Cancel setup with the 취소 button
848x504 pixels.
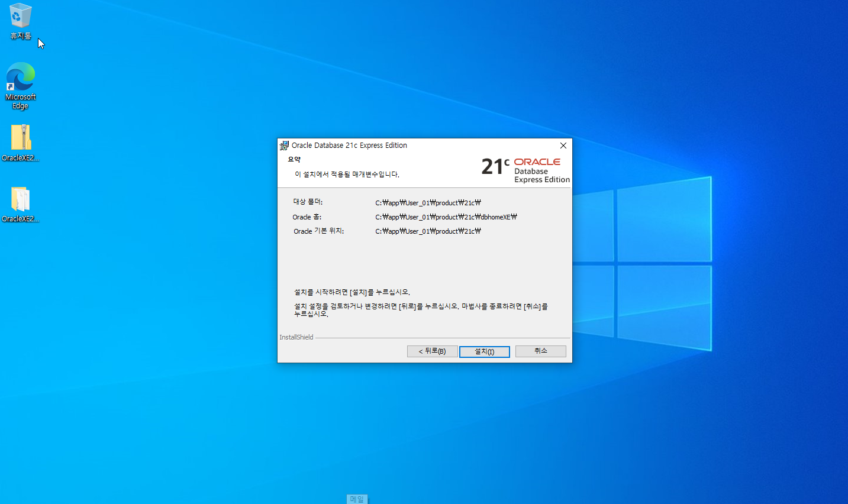(x=541, y=351)
